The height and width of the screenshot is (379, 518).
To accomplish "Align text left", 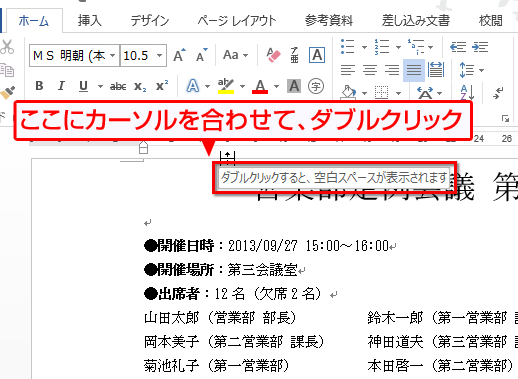I will tap(348, 70).
